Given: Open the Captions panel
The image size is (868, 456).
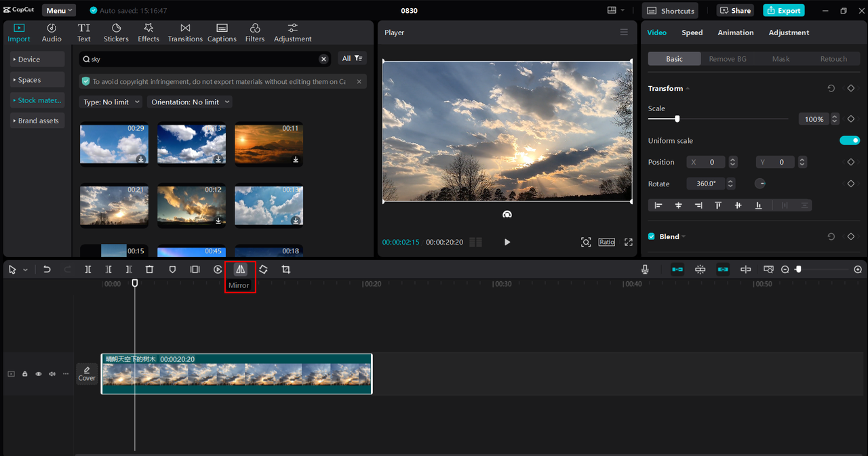Looking at the screenshot, I should [x=222, y=33].
